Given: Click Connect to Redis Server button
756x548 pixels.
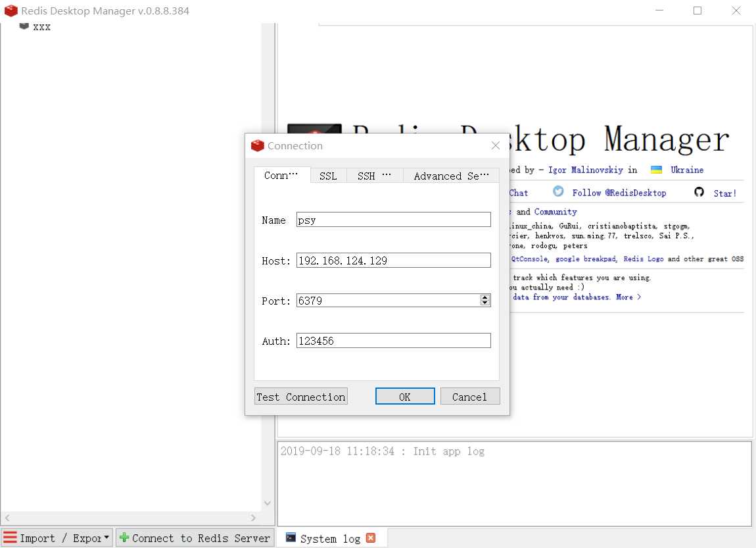Looking at the screenshot, I should 195,538.
